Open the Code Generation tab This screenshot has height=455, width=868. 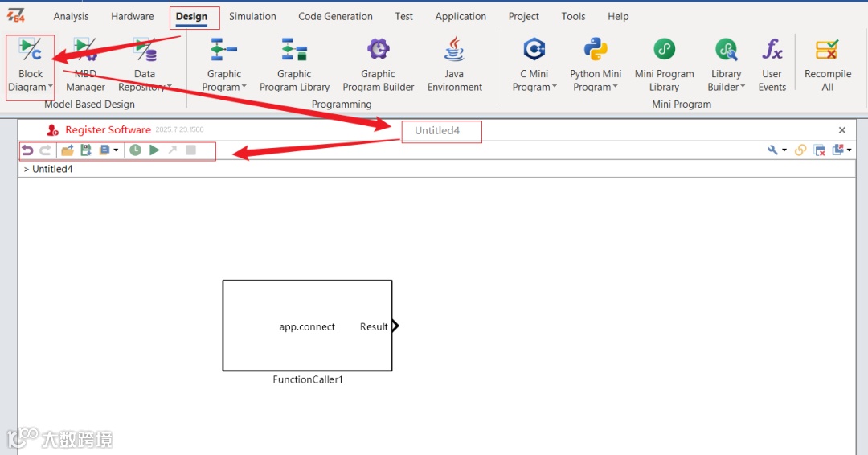[x=335, y=17]
